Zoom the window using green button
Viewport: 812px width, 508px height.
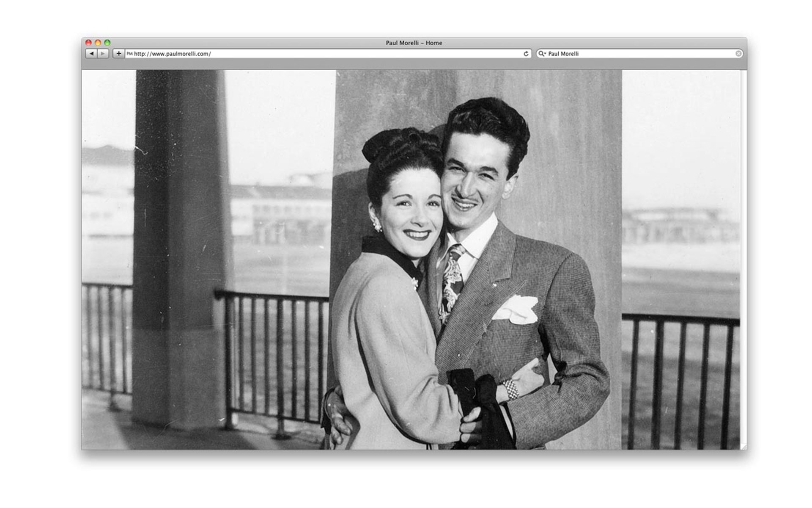click(x=107, y=43)
